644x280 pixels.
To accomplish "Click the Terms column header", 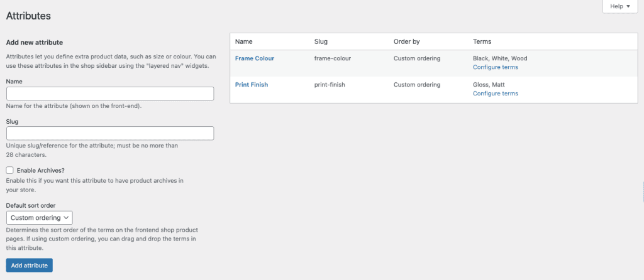I will point(482,41).
